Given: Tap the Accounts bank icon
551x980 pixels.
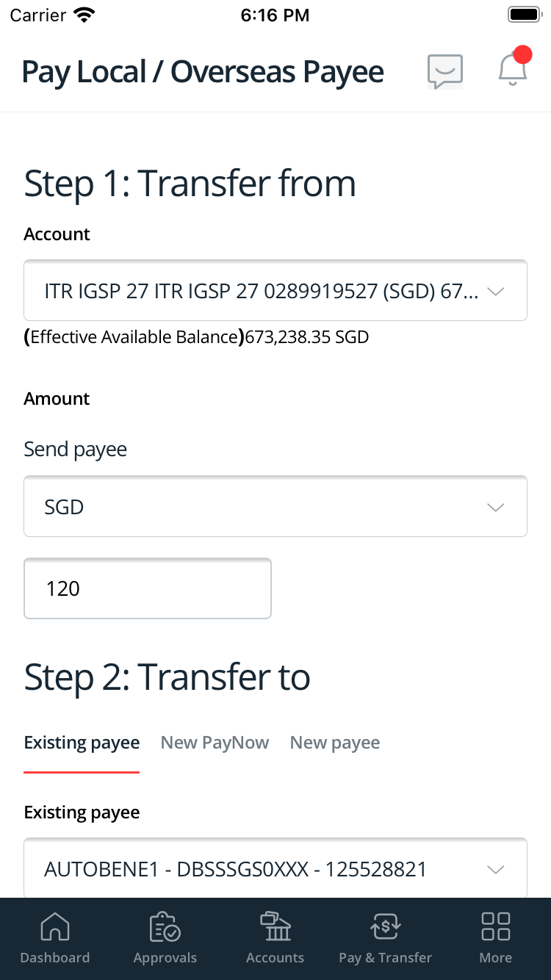Looking at the screenshot, I should pyautogui.click(x=275, y=927).
